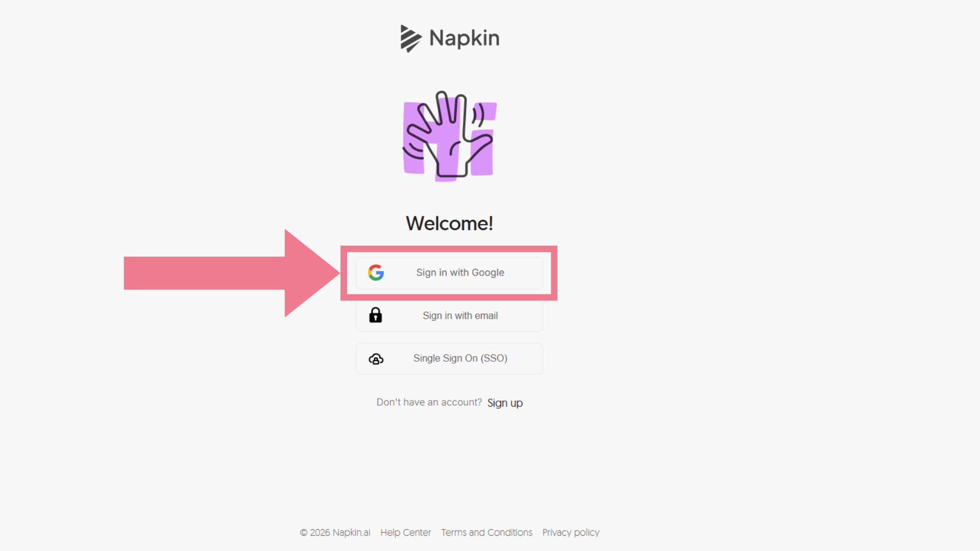Open the Sign up link
Screen dimensions: 980x551
click(x=505, y=403)
